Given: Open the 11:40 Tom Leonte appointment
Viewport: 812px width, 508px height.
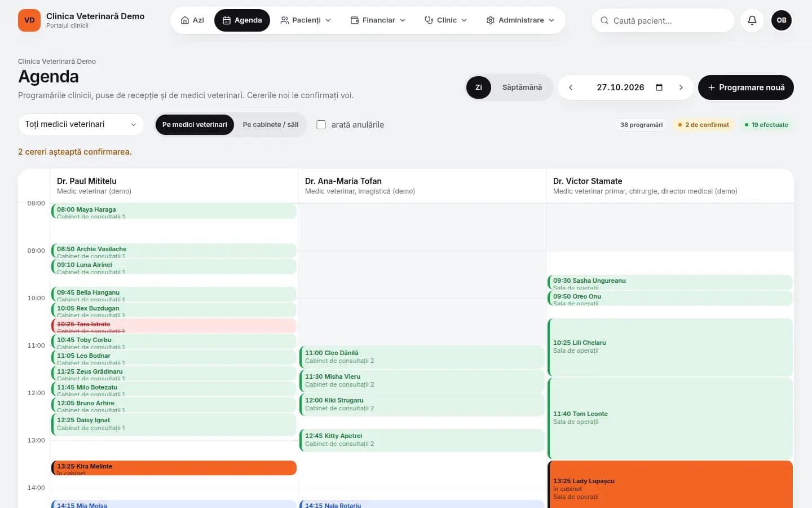Looking at the screenshot, I should point(670,418).
